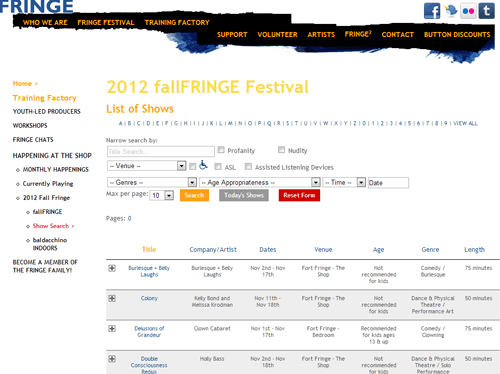Open the CONTACT menu item
500x374 pixels.
click(x=398, y=35)
